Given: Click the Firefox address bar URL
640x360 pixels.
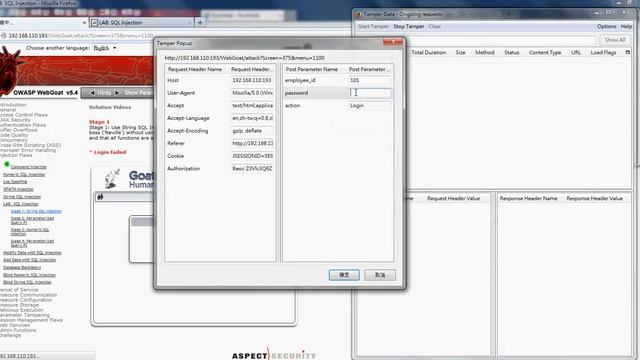Looking at the screenshot, I should (81, 36).
